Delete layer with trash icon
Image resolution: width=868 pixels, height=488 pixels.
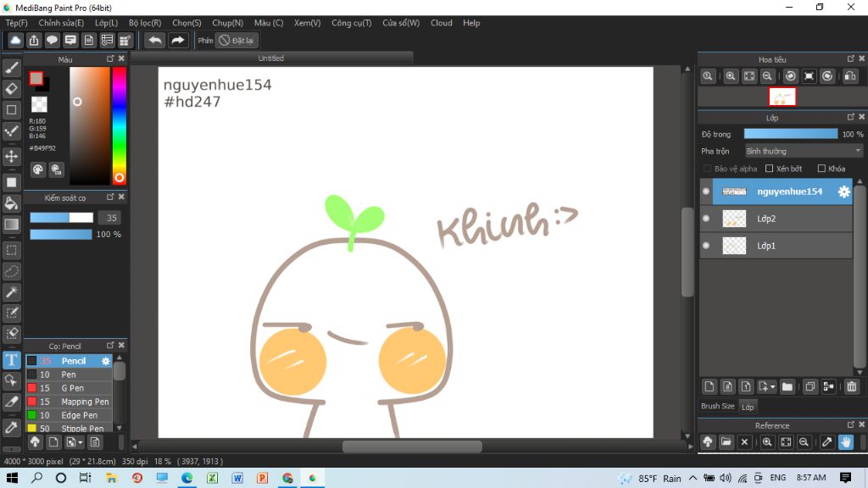(851, 386)
